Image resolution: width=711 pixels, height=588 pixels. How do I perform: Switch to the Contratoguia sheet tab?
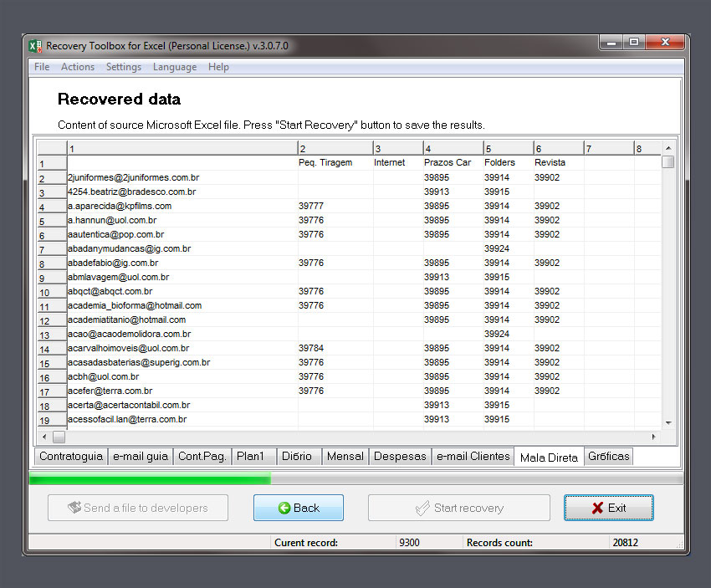(71, 456)
